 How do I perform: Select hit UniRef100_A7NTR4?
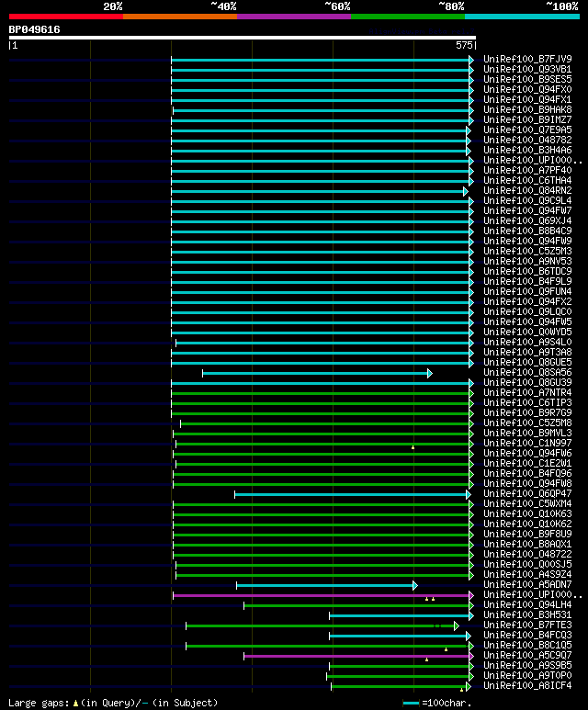click(527, 392)
